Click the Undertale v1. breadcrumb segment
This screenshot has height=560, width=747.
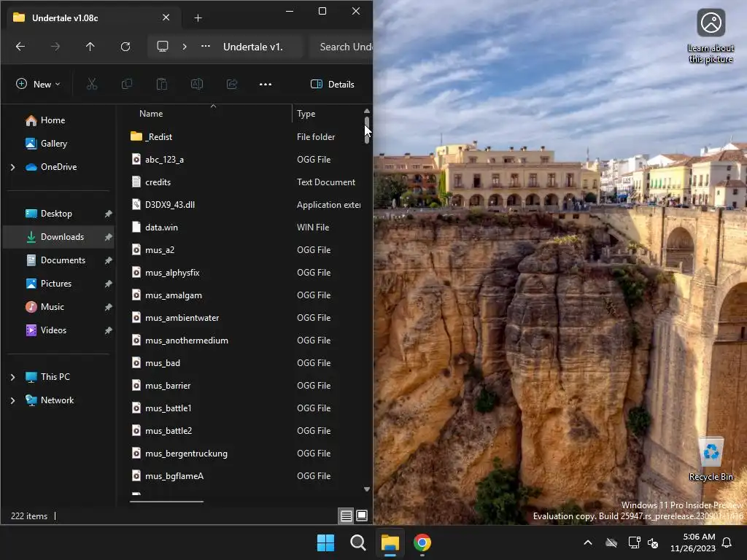[253, 47]
